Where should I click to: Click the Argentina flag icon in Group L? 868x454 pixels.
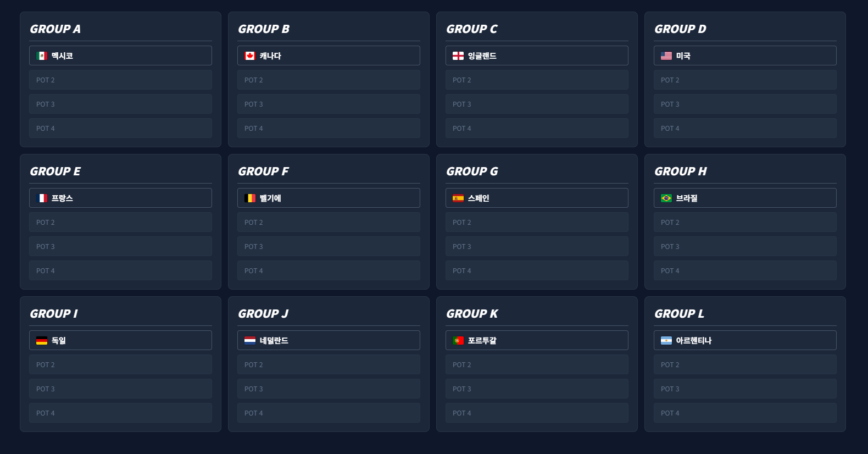click(x=666, y=340)
